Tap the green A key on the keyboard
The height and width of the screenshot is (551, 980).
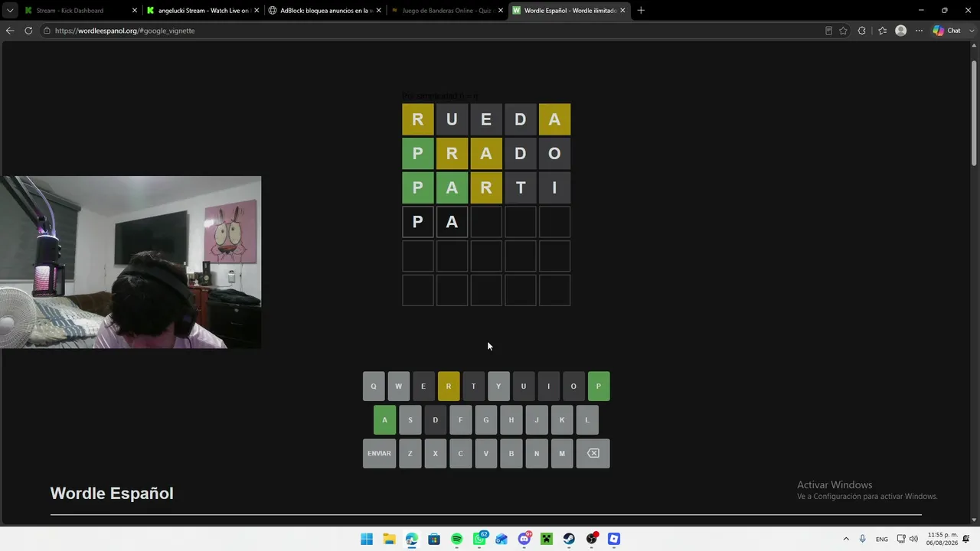384,420
